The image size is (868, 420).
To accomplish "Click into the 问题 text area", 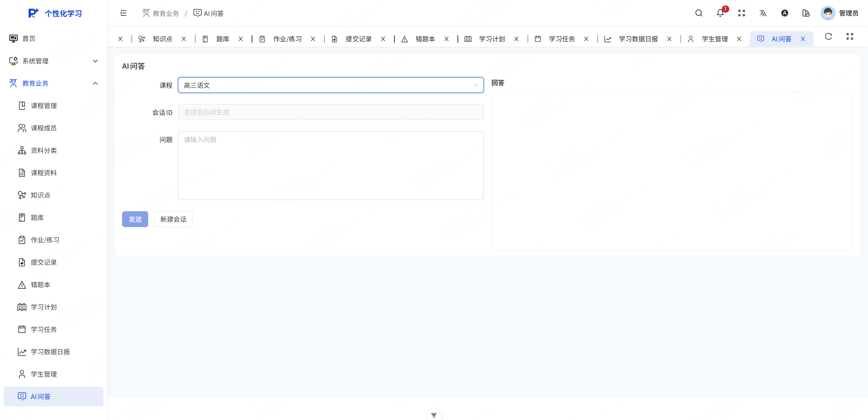I will tap(331, 166).
